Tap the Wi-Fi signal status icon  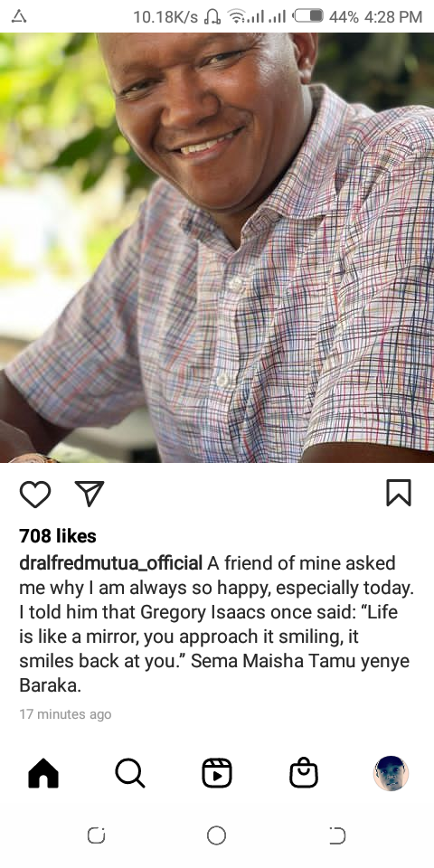(237, 16)
